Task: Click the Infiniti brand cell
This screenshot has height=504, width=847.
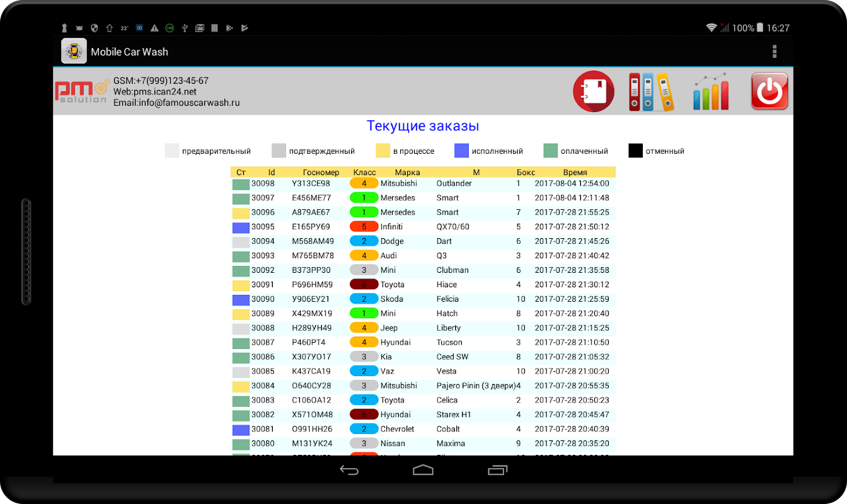Action: 391,227
